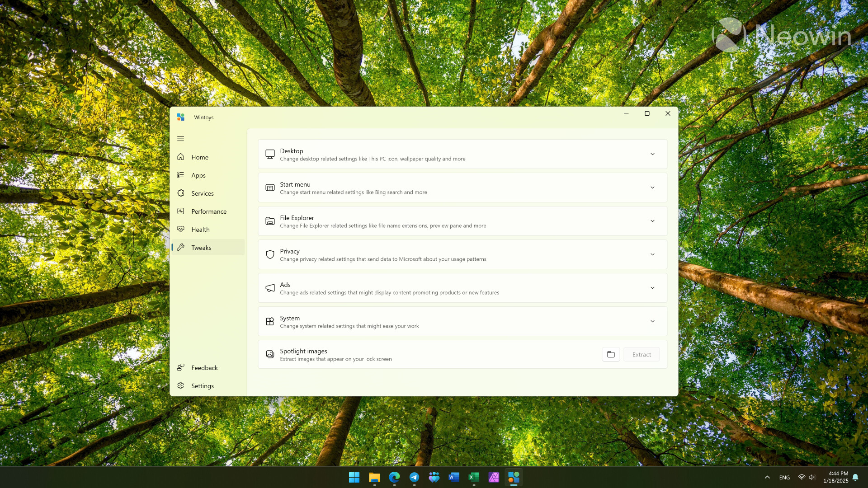
Task: Select the Apps icon in sidebar
Action: point(181,174)
